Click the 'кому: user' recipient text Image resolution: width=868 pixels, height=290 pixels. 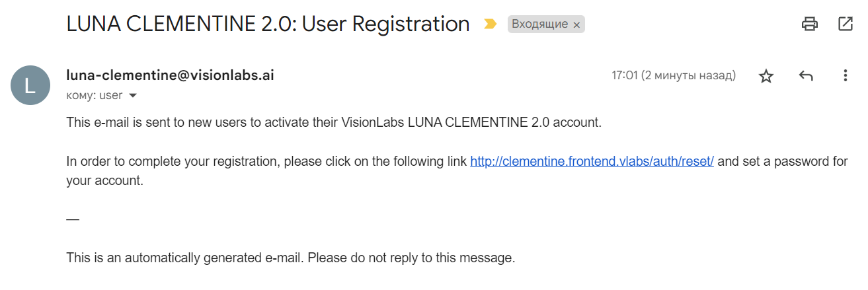94,95
